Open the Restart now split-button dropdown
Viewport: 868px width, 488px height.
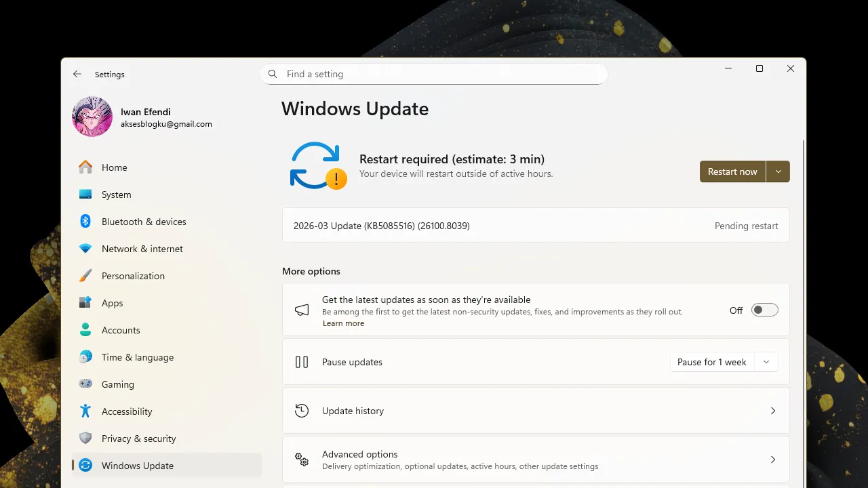[x=778, y=171]
